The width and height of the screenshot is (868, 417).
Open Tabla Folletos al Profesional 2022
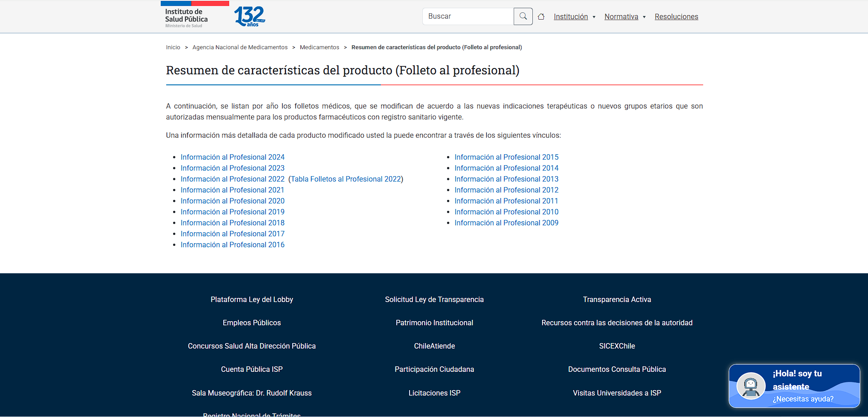tap(346, 179)
